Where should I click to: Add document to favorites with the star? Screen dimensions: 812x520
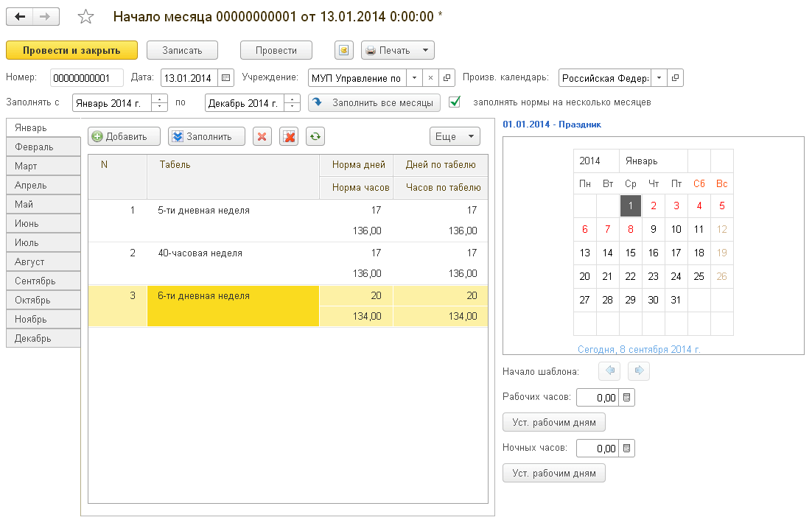(x=85, y=16)
